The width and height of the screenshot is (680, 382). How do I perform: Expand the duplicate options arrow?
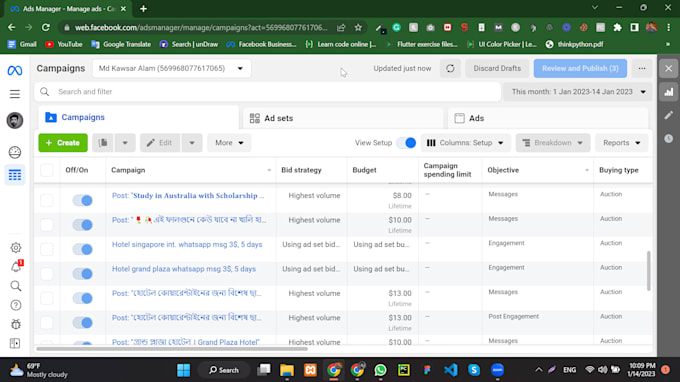(x=125, y=143)
